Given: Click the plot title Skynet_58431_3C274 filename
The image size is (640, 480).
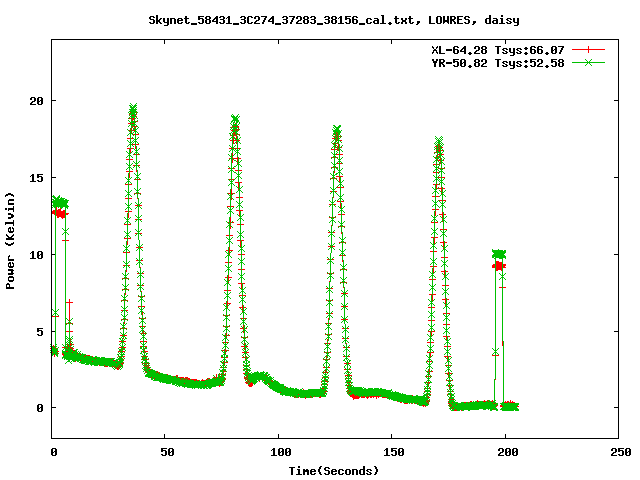Looking at the screenshot, I should click(334, 20).
